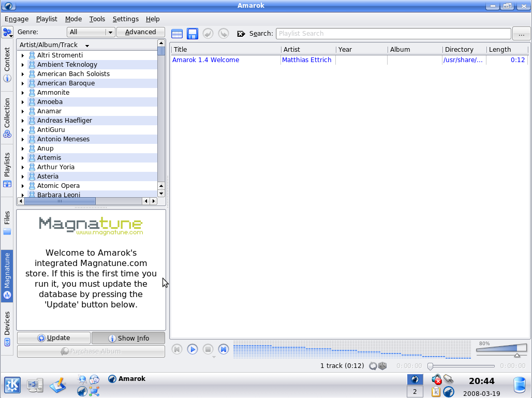Open the Engage menu
This screenshot has height=398, width=532.
[17, 19]
